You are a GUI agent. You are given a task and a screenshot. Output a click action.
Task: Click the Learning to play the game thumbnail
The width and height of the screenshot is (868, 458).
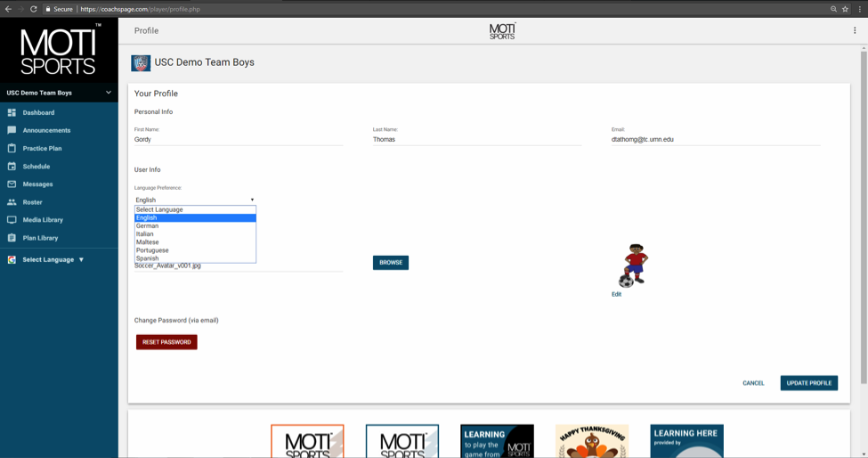[x=497, y=441]
